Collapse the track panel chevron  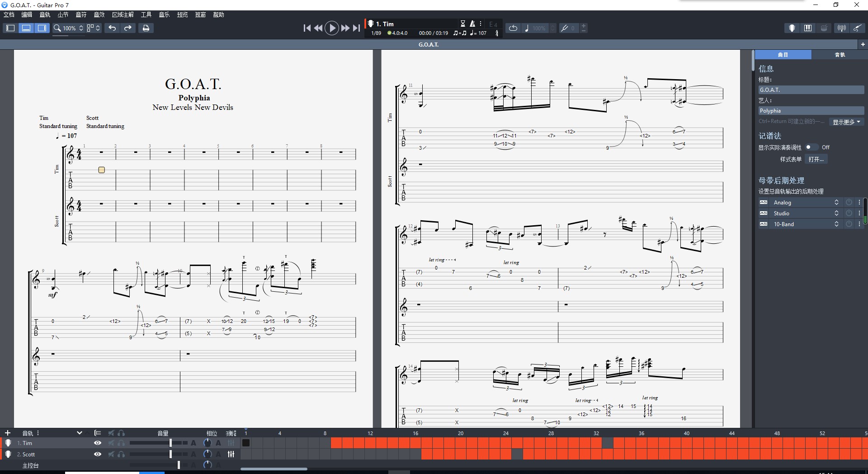point(80,433)
